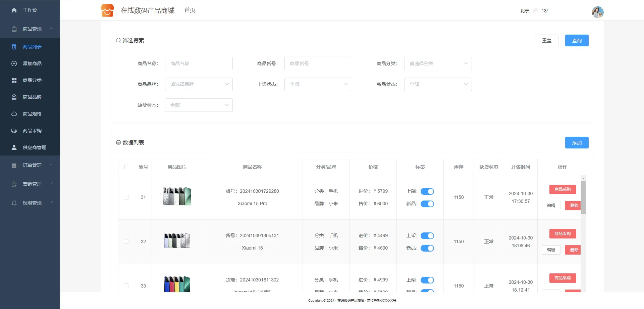Image resolution: width=644 pixels, height=309 pixels.
Task: Click the 商品名称 input field
Action: click(x=199, y=63)
